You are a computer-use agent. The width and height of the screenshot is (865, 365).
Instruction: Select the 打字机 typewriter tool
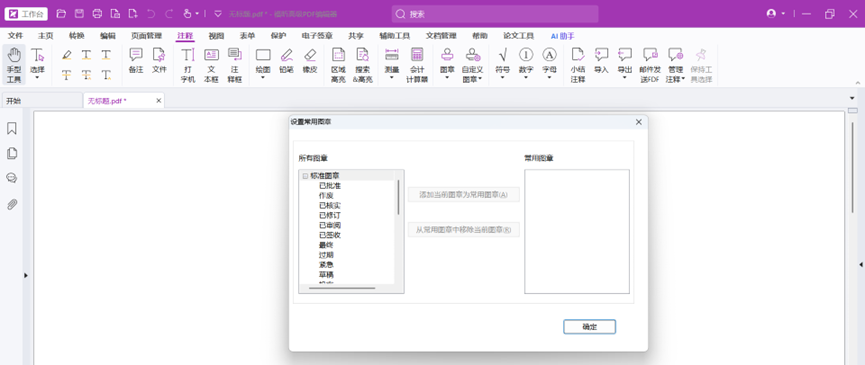(x=188, y=65)
